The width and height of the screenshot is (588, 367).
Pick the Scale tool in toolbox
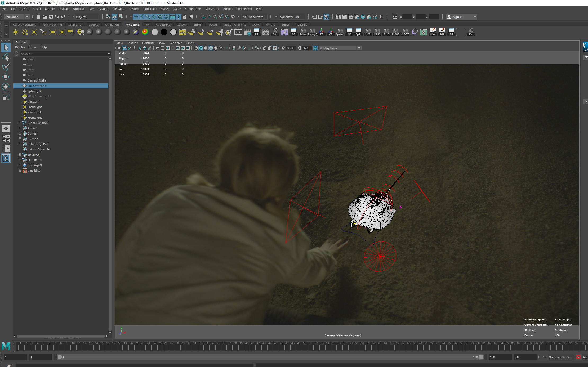click(x=6, y=96)
